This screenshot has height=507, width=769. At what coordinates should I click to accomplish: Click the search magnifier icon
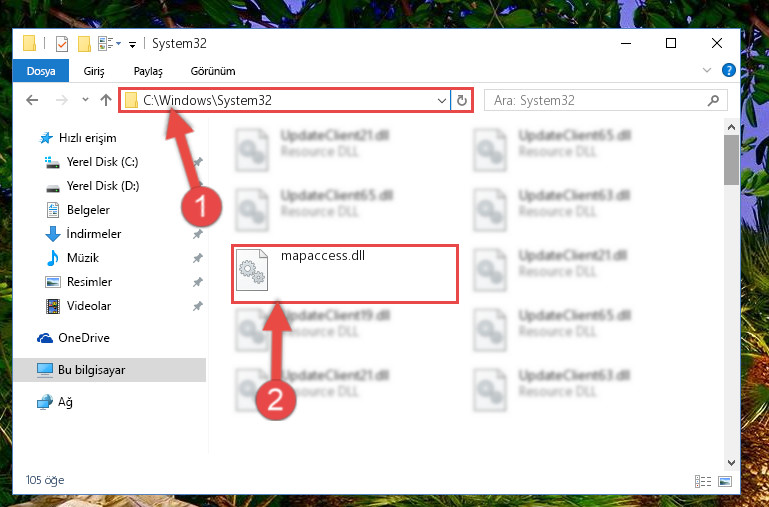click(713, 101)
